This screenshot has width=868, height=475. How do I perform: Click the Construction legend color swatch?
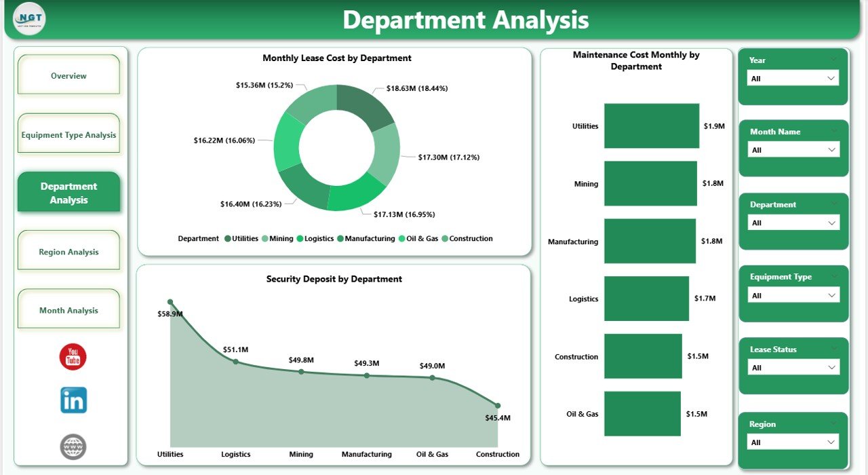[445, 238]
